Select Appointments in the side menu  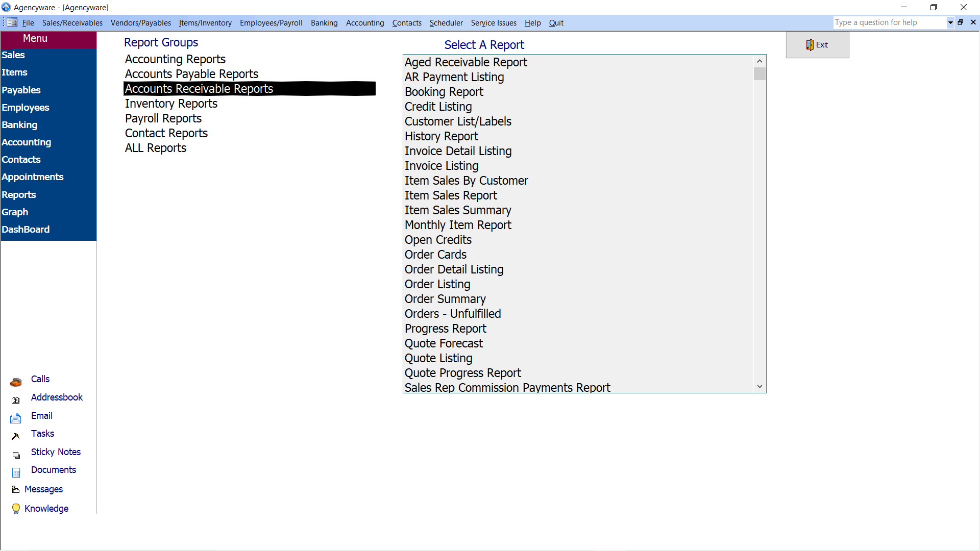point(33,177)
